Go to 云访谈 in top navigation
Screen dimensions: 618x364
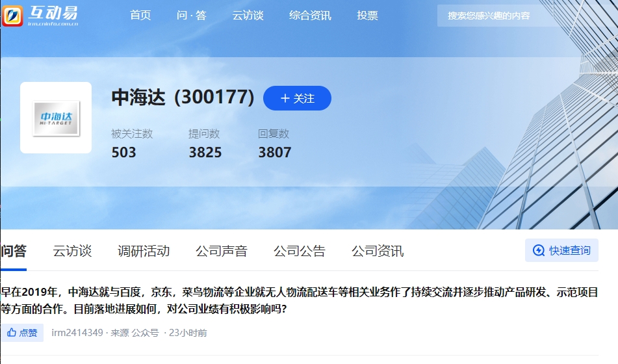tap(248, 16)
